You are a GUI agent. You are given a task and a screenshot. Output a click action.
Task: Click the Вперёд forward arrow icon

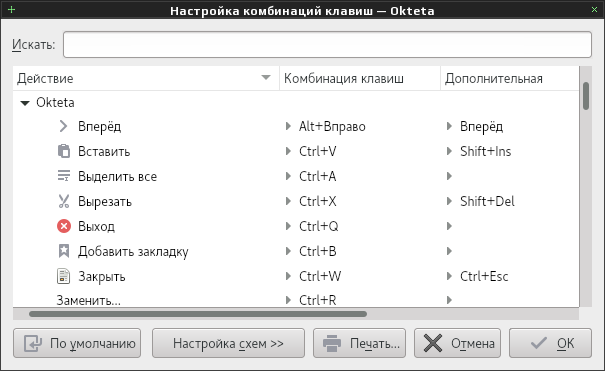click(64, 126)
